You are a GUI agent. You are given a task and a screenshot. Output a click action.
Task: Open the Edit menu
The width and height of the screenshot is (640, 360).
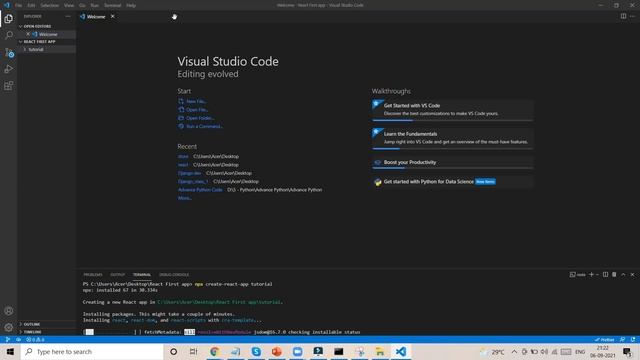(x=31, y=5)
